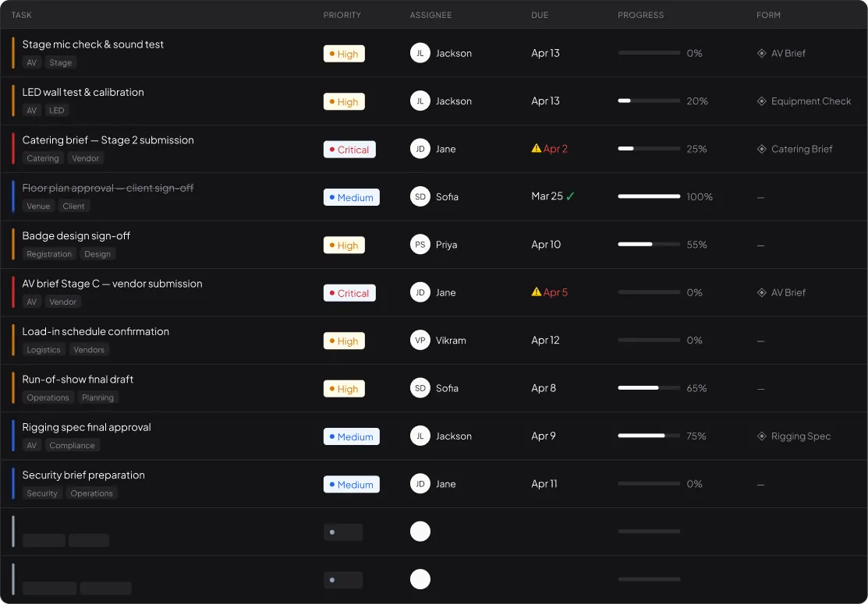868x604 pixels.
Task: Click the Logistics tag under Load-in schedule
Action: point(44,350)
